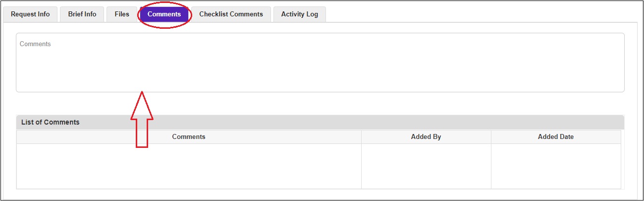Click divider between Added By and Added Date headers
Viewport: 644px width, 201px height.
pos(491,137)
